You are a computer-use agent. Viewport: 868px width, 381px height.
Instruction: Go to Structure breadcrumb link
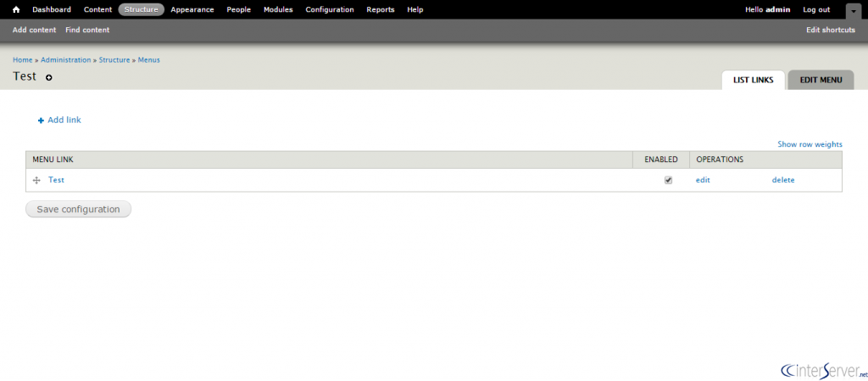pyautogui.click(x=114, y=59)
